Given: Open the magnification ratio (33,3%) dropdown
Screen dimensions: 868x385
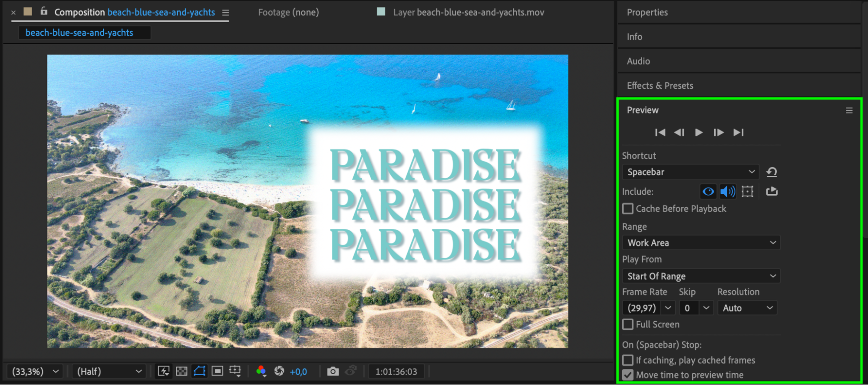Looking at the screenshot, I should point(35,372).
